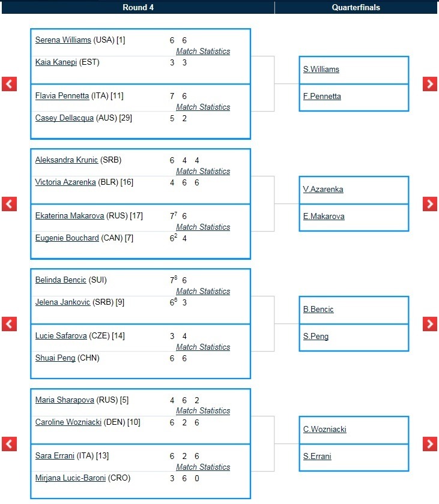Select the Quarterfinals header tab
Image resolution: width=439 pixels, height=504 pixels.
pos(356,7)
